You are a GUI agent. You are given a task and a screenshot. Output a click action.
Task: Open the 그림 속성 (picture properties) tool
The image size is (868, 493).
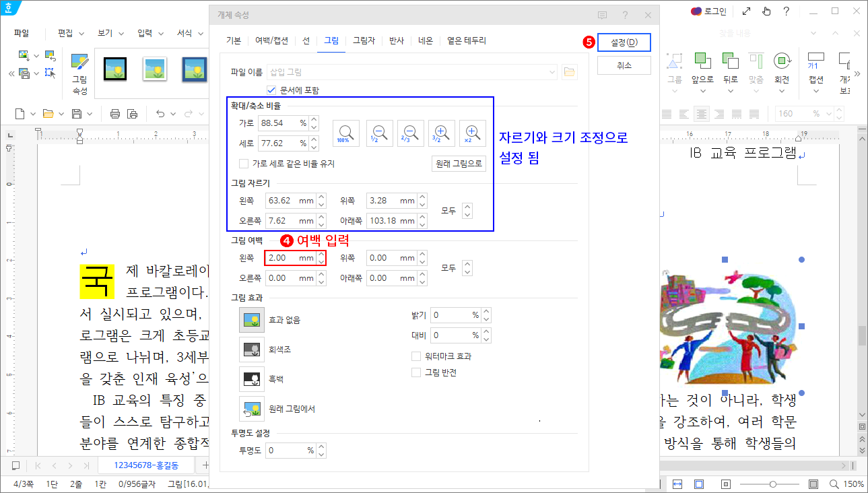point(80,70)
